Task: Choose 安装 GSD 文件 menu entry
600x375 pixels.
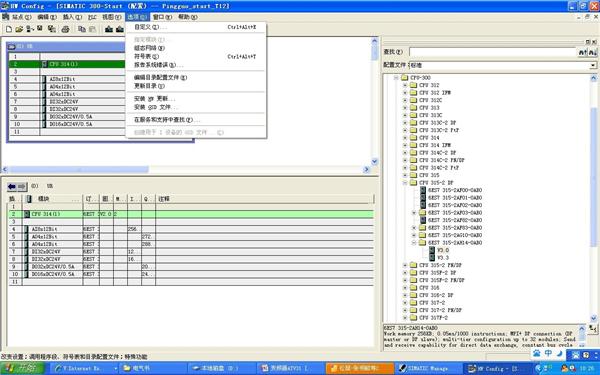Action: click(196, 108)
